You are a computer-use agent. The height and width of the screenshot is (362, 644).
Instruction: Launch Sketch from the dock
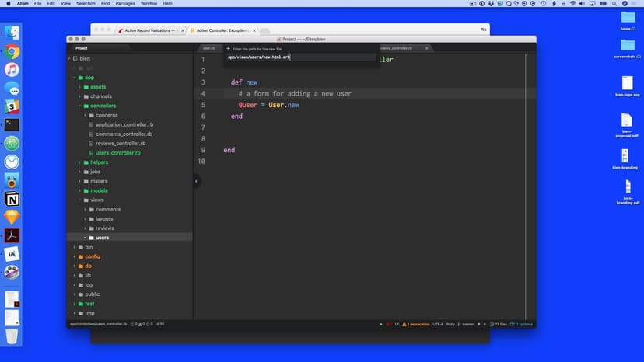pos(12,218)
